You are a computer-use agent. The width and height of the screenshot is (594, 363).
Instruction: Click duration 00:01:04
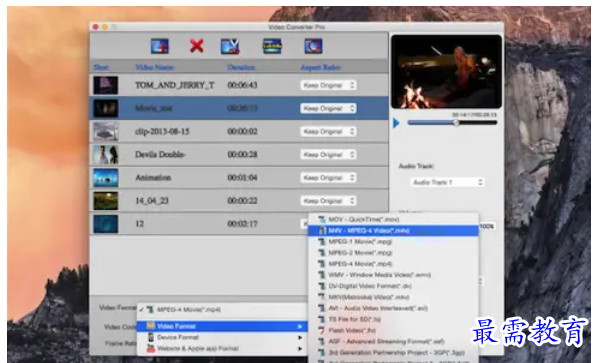(242, 178)
